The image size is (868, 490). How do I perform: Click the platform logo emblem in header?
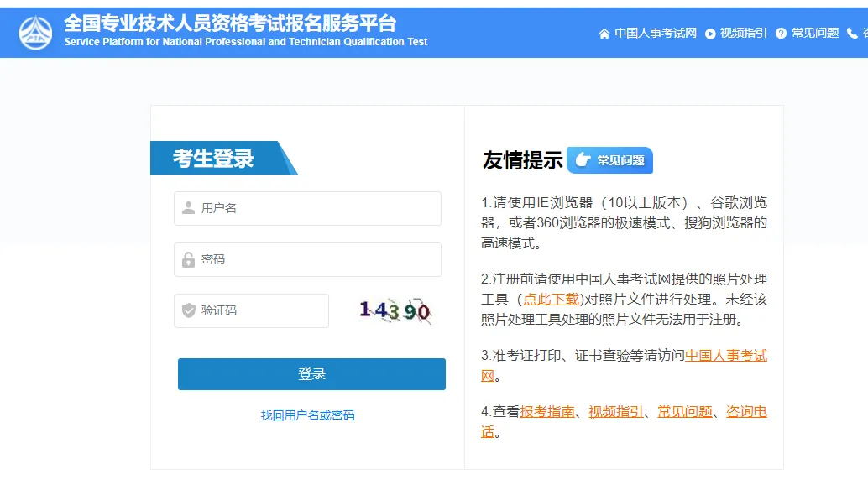coord(35,33)
